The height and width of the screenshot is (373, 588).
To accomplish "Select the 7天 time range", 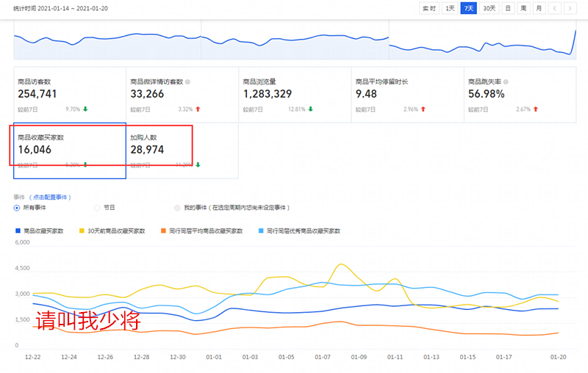I will tap(468, 8).
